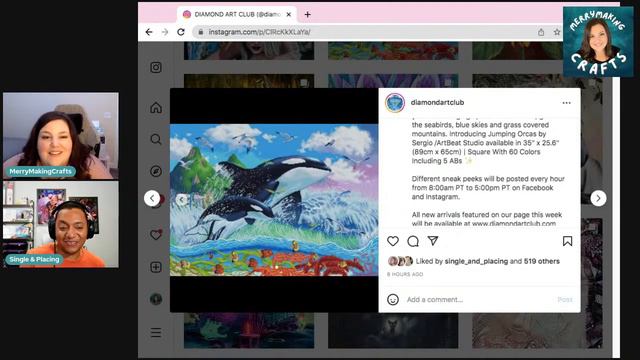Go to previous post arrow
The height and width of the screenshot is (360, 640).
(x=152, y=198)
